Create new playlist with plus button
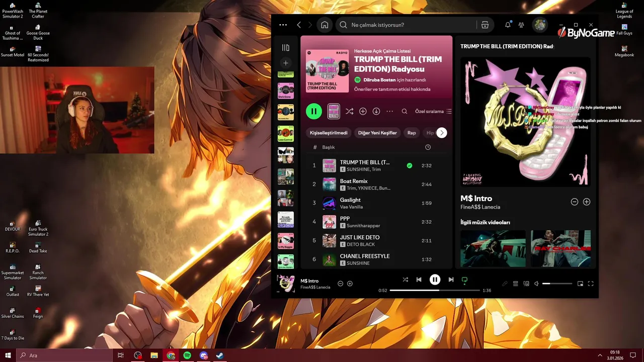 tap(286, 63)
